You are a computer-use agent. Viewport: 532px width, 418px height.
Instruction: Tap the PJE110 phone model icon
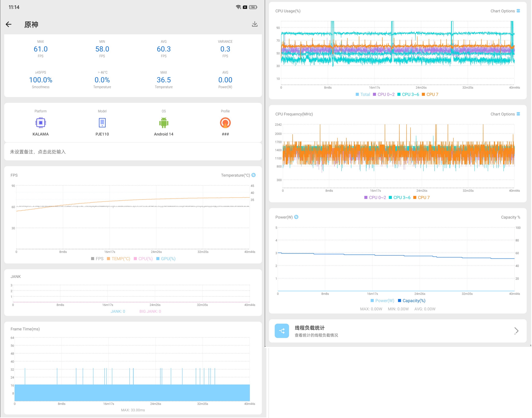click(x=102, y=123)
